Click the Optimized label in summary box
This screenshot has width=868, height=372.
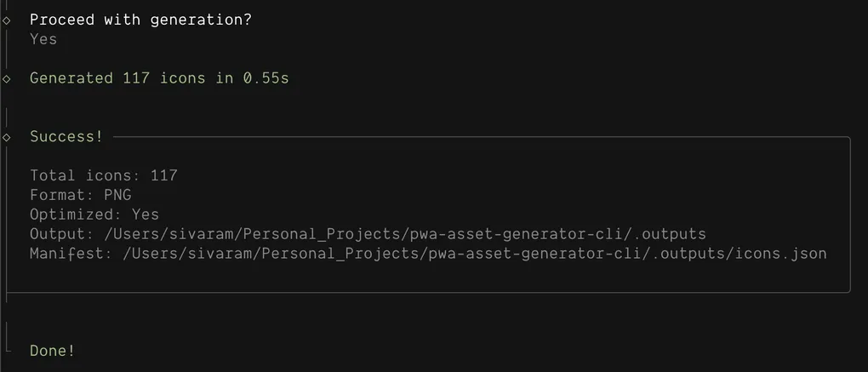tap(76, 215)
